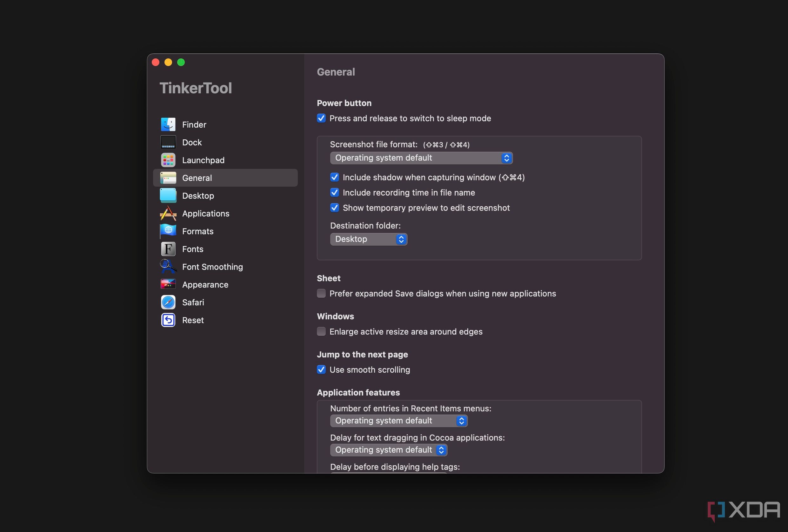Click the Finder icon in the sidebar
The image size is (788, 532).
click(168, 124)
